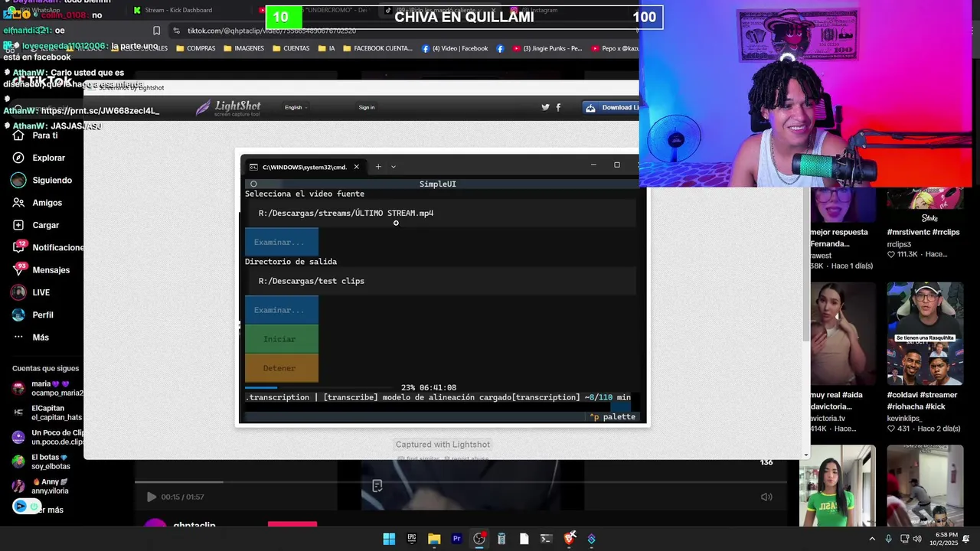This screenshot has width=980, height=551.
Task: Click the LightShot Facebook icon
Action: coord(558,107)
